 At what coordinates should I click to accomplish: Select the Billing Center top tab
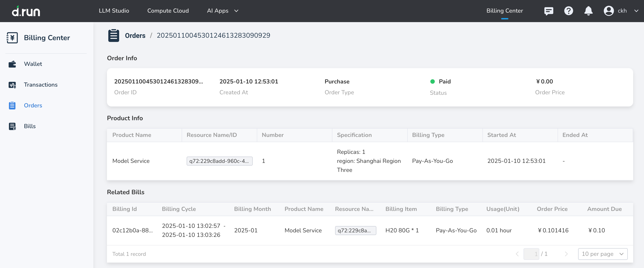pos(505,11)
